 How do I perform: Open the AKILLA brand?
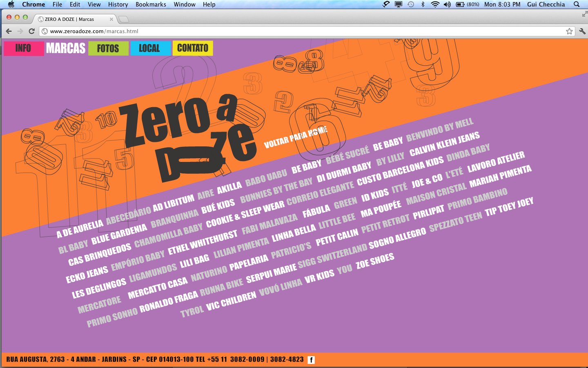(x=229, y=188)
